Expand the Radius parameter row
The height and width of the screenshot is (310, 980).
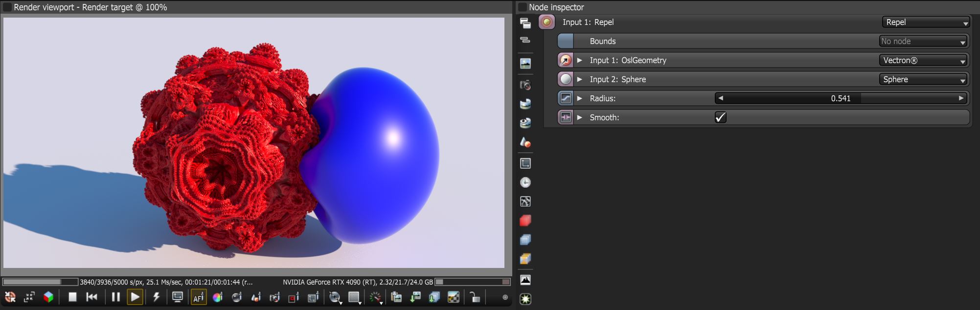point(580,98)
